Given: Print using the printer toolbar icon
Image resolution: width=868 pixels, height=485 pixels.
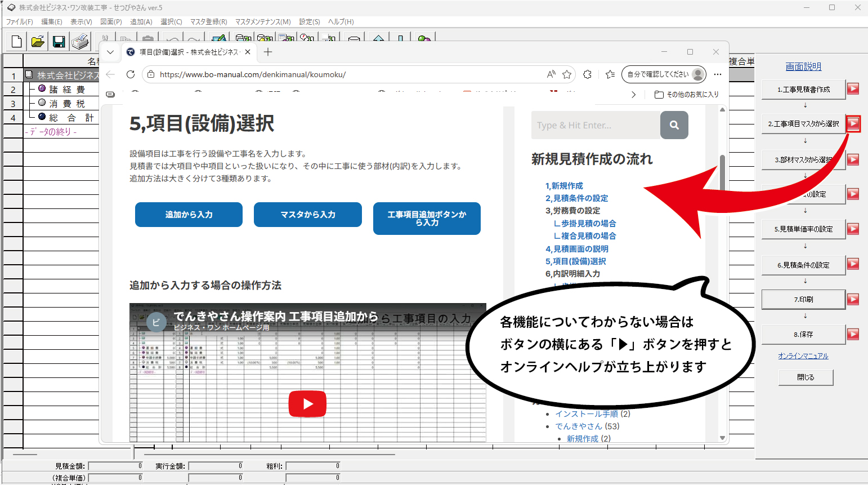Looking at the screenshot, I should coord(80,41).
